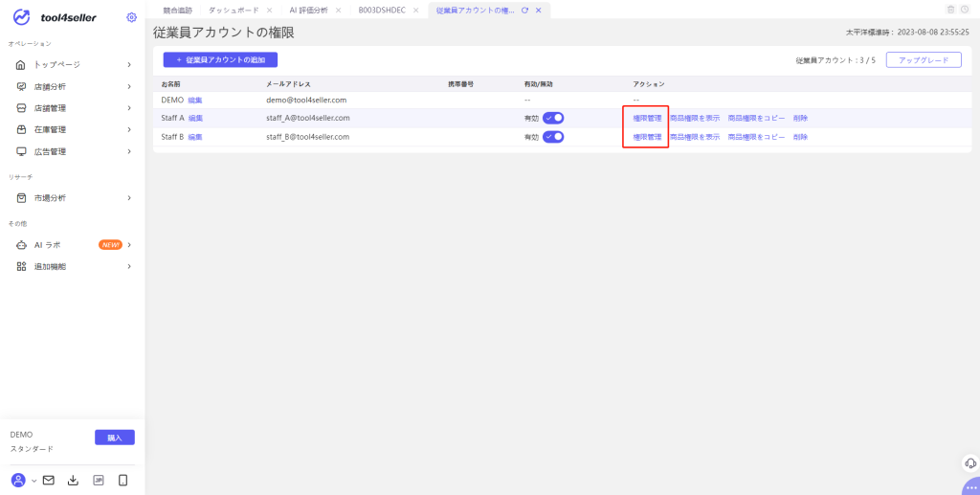Click the mobile phone icon in bottom bar
The width and height of the screenshot is (980, 495).
123,480
